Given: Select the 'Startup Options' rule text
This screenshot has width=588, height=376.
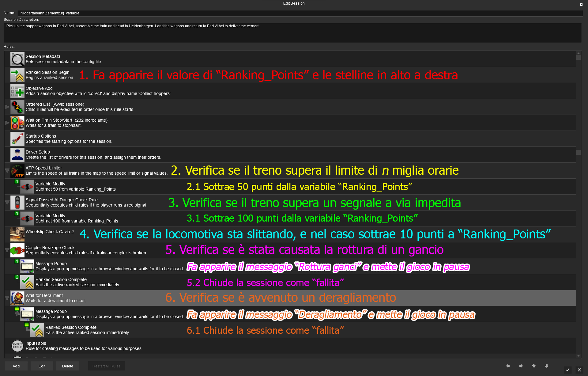Looking at the screenshot, I should 41,136.
